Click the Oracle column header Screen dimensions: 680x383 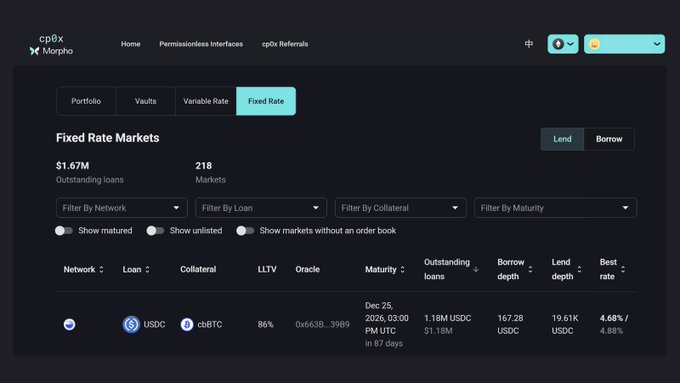307,269
